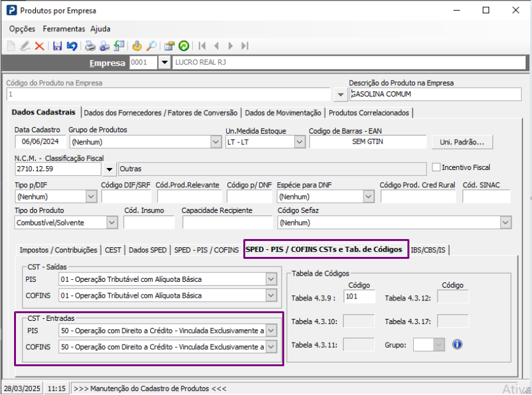Click the Cód.Prod.Relevante field

pos(189,197)
